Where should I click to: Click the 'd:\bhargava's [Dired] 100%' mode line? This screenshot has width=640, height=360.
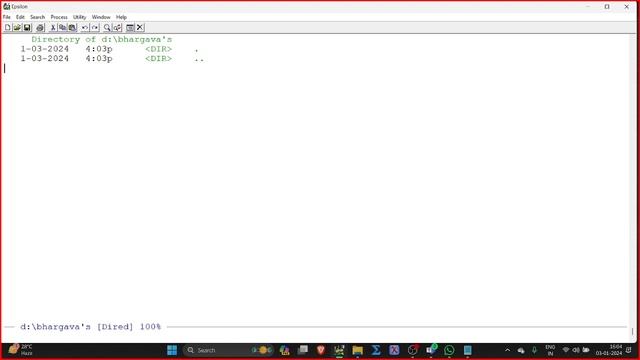pyautogui.click(x=91, y=327)
